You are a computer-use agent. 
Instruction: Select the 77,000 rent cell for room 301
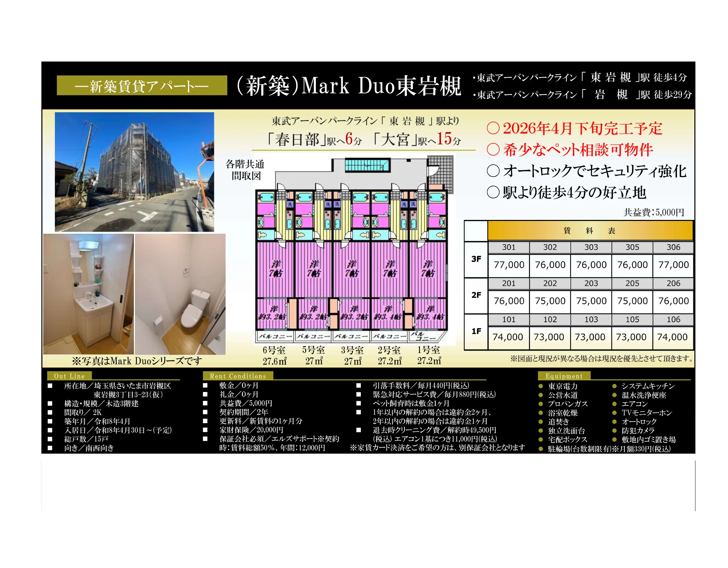(509, 265)
